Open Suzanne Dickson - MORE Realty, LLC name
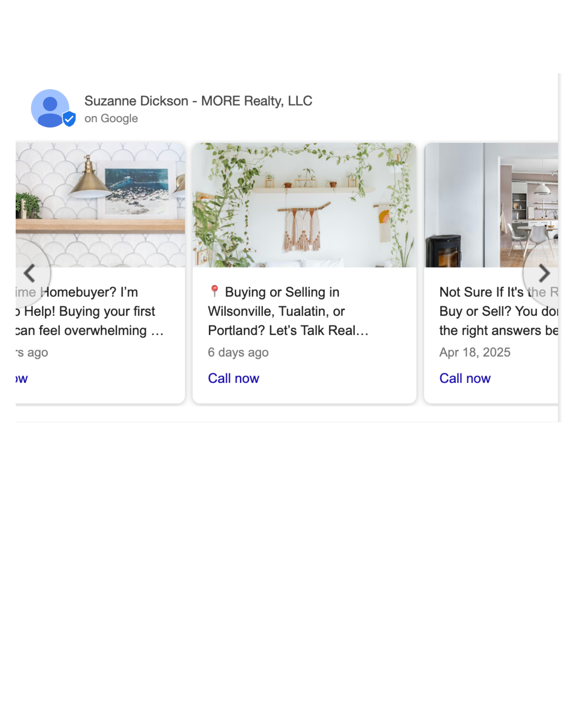562x728 pixels. click(x=198, y=101)
